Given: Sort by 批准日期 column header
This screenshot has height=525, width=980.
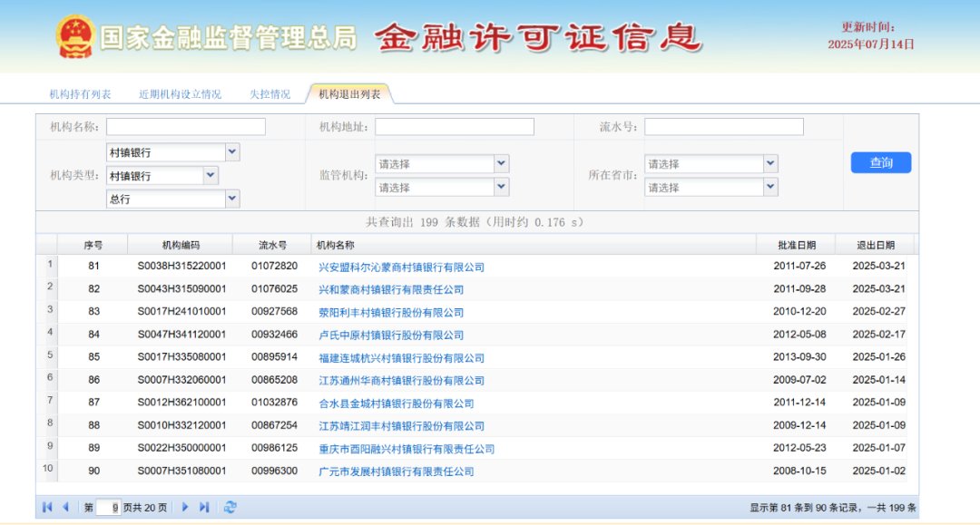Looking at the screenshot, I should (797, 246).
